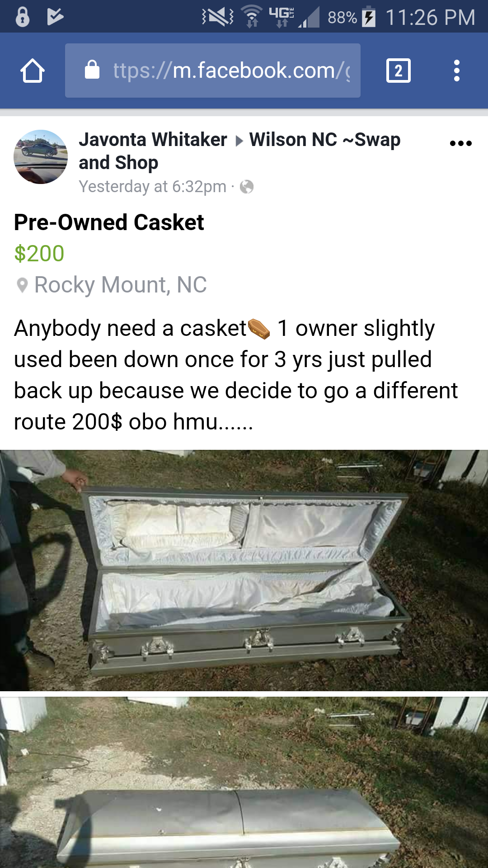Image resolution: width=488 pixels, height=868 pixels.
Task: Open the Yesterday at 6:32pm timestamp
Action: tap(152, 186)
